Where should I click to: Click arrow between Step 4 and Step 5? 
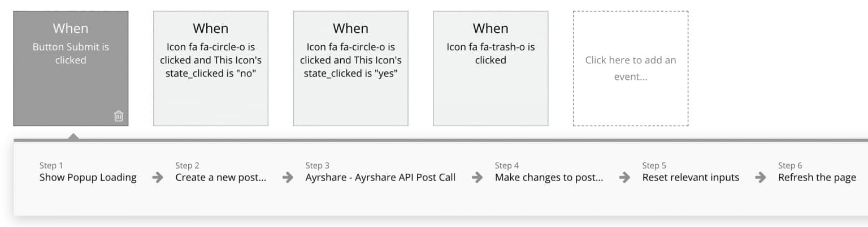624,178
